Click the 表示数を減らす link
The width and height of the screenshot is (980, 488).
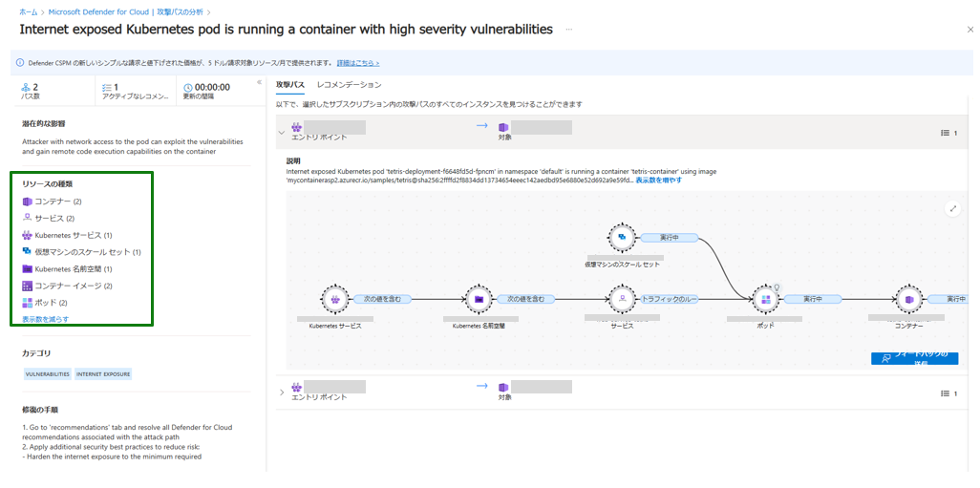tap(45, 319)
